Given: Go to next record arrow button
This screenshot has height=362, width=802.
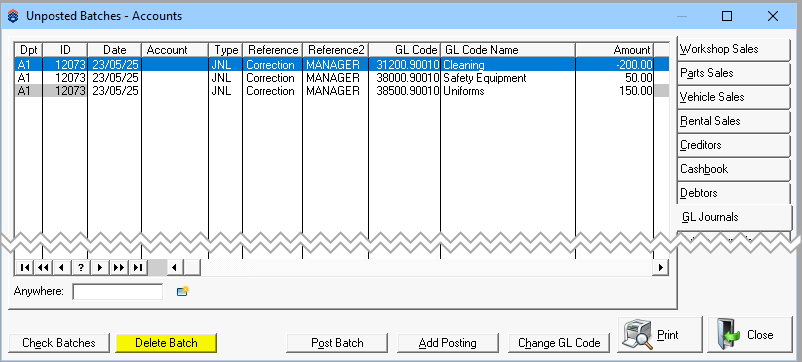Looking at the screenshot, I should (x=100, y=267).
